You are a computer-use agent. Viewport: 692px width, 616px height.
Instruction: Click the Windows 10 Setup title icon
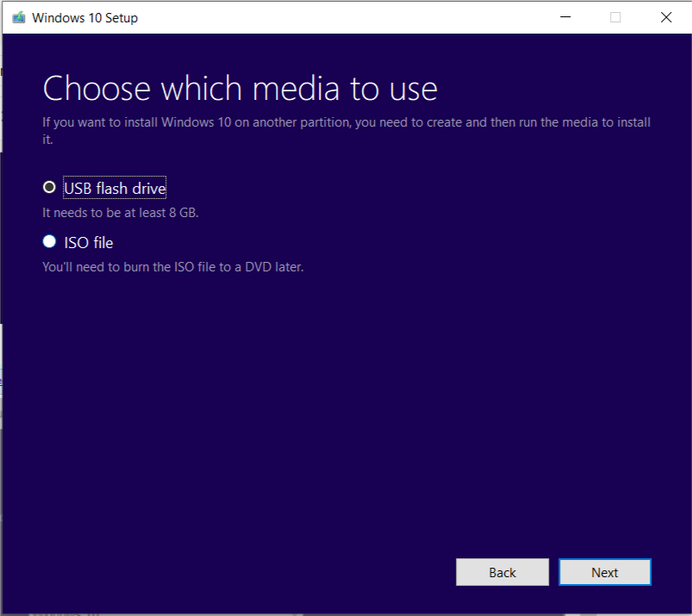pos(19,17)
